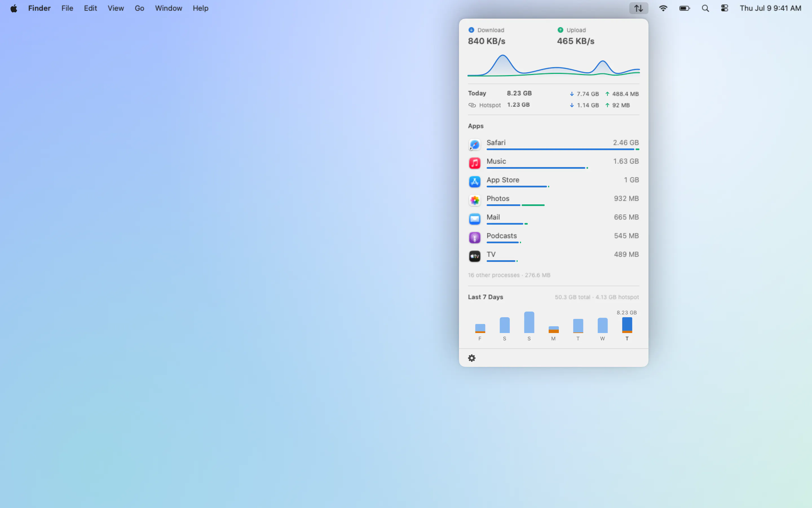
Task: Click the Mail 665 MB value
Action: point(626,217)
